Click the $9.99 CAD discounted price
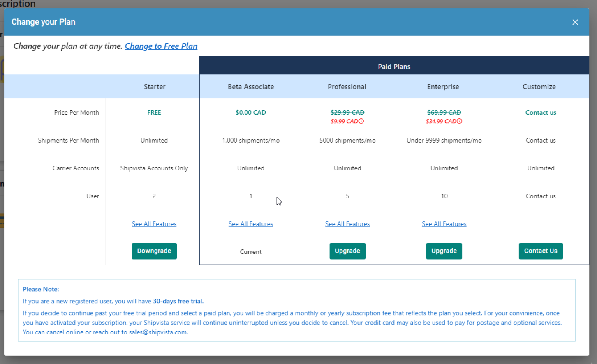This screenshot has width=597, height=364. coord(345,121)
